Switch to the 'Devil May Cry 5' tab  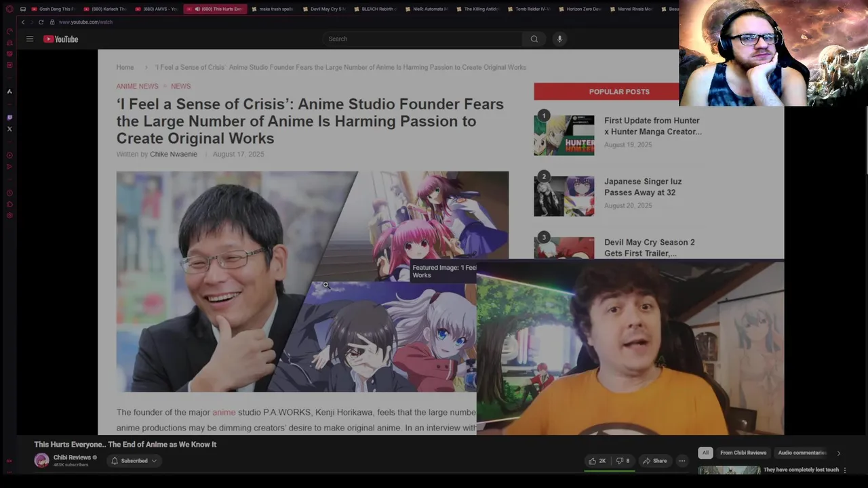click(x=324, y=9)
